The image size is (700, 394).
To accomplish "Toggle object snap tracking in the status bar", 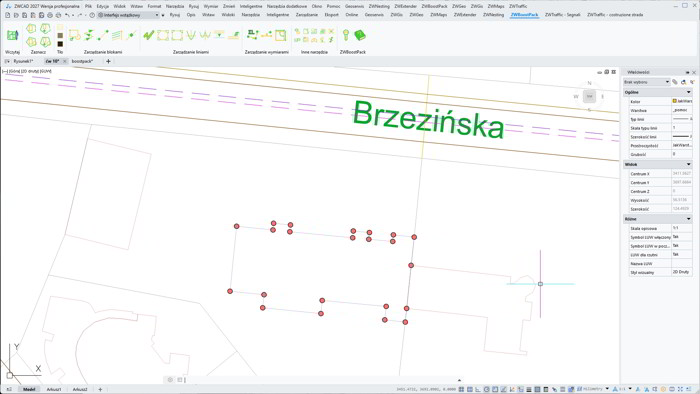I will (x=504, y=390).
